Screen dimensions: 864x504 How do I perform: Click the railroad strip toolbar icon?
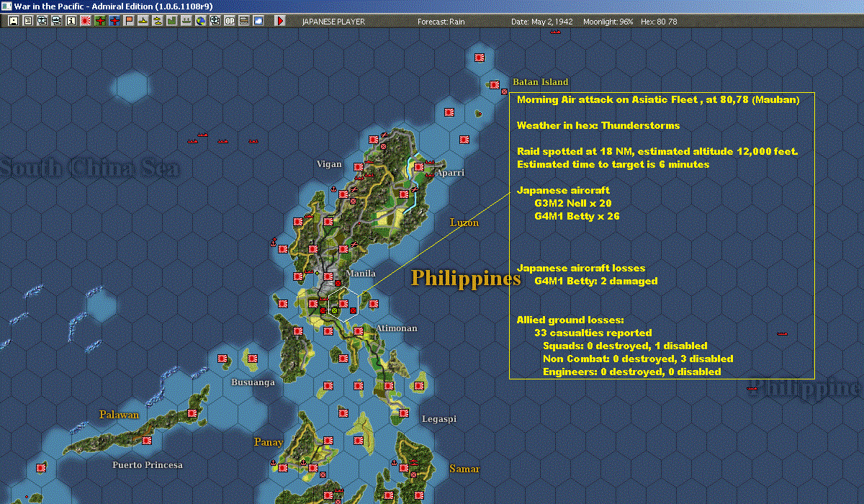click(244, 21)
